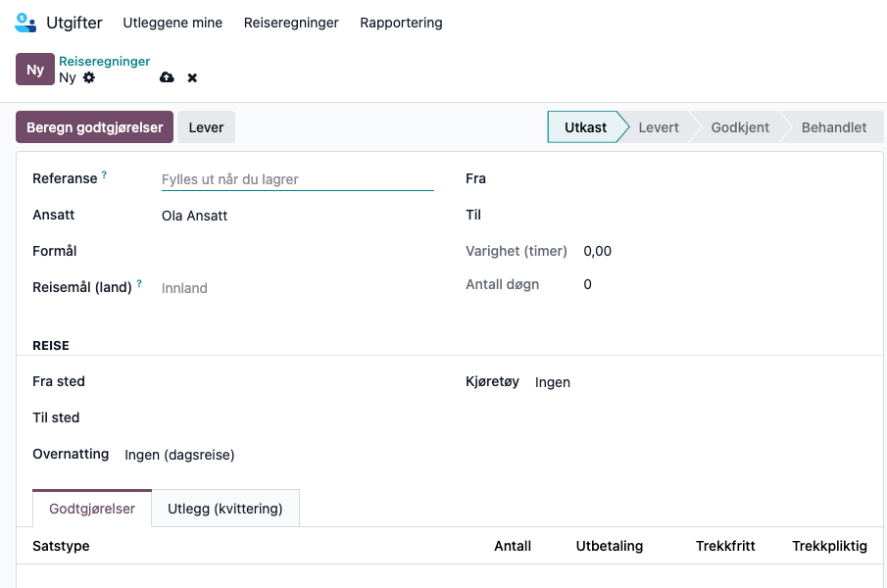Viewport: 887px width, 588px height.
Task: Switch to the Utlegg (kvittering) tab
Action: pos(225,509)
